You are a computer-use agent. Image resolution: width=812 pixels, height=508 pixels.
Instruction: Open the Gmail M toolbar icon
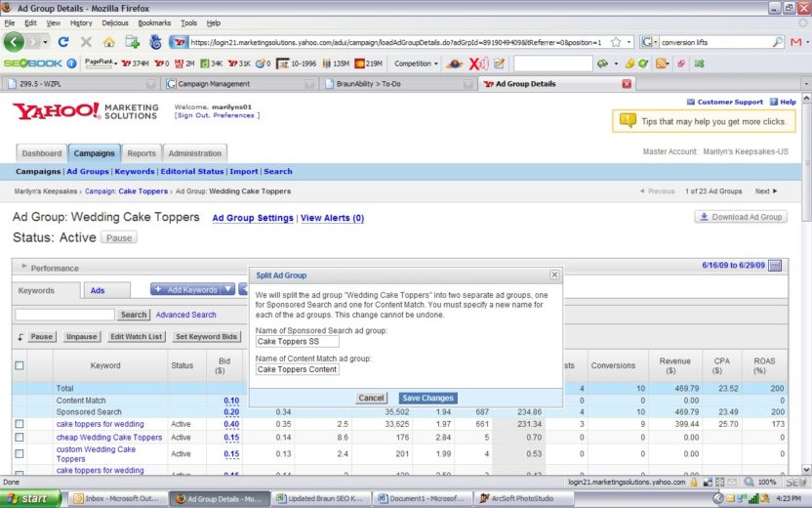click(x=796, y=42)
